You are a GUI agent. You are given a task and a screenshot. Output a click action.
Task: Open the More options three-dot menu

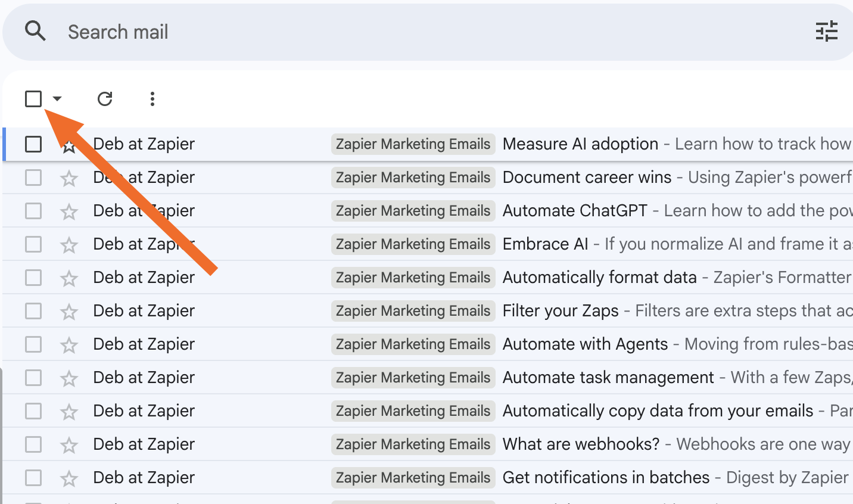pyautogui.click(x=152, y=99)
